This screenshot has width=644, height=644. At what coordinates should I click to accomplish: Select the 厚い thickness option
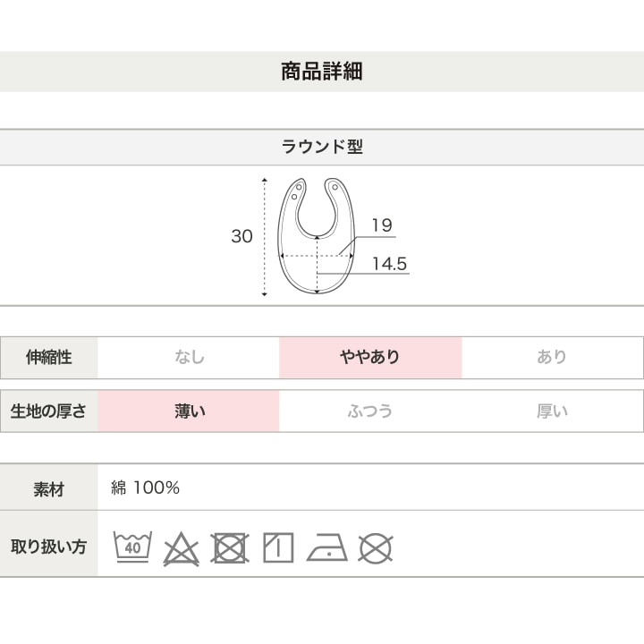pos(552,411)
